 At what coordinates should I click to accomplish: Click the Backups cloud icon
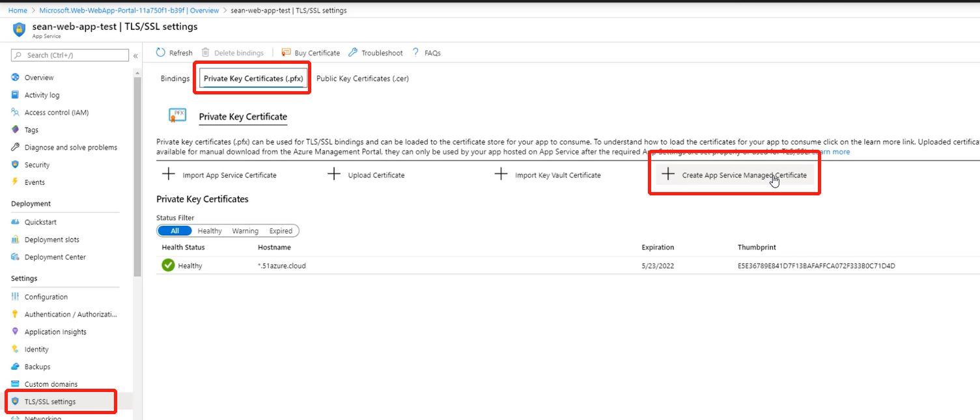pyautogui.click(x=16, y=367)
